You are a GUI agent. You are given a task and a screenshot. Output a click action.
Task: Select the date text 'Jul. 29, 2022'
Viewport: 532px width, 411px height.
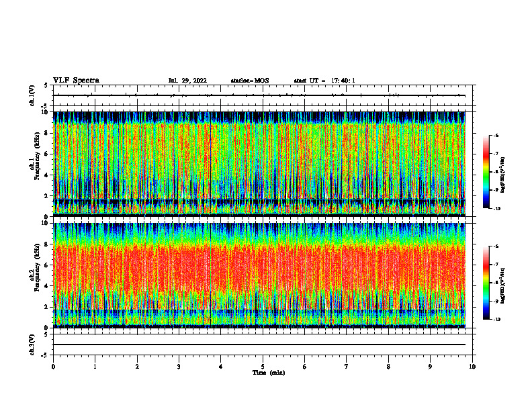pos(187,81)
